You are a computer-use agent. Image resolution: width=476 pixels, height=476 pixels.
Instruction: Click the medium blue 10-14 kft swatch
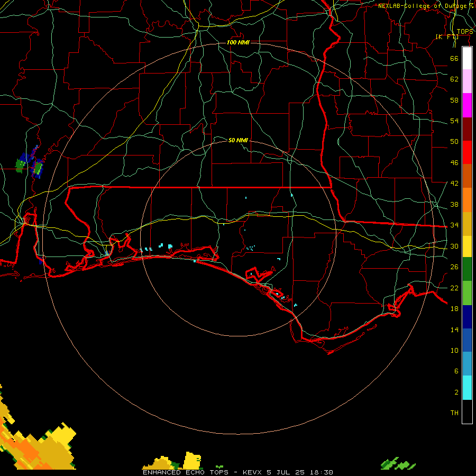point(467,340)
